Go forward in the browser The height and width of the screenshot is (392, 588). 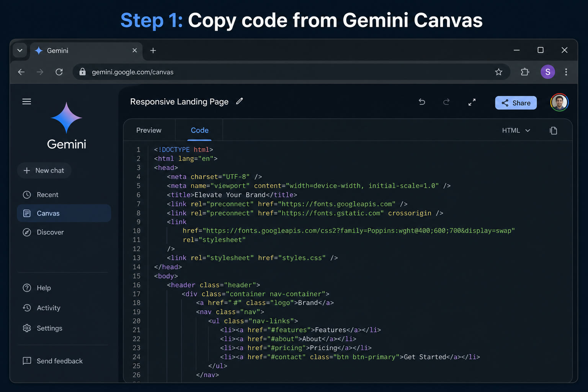click(40, 72)
